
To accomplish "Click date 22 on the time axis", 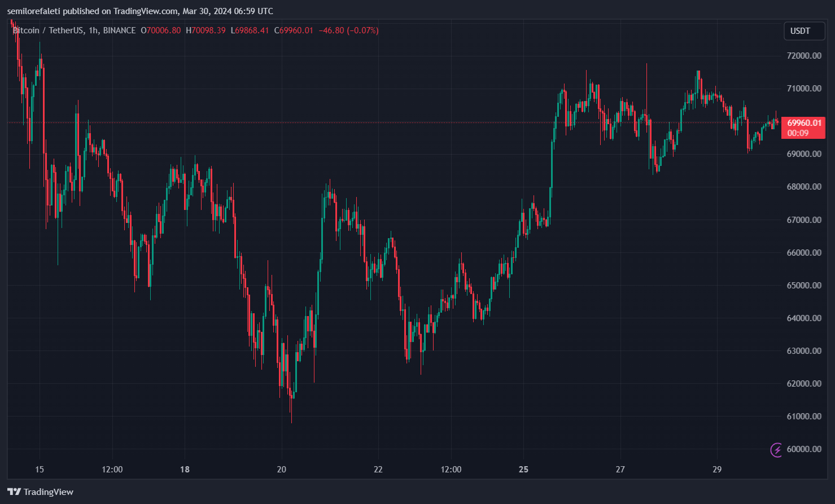I will point(378,470).
